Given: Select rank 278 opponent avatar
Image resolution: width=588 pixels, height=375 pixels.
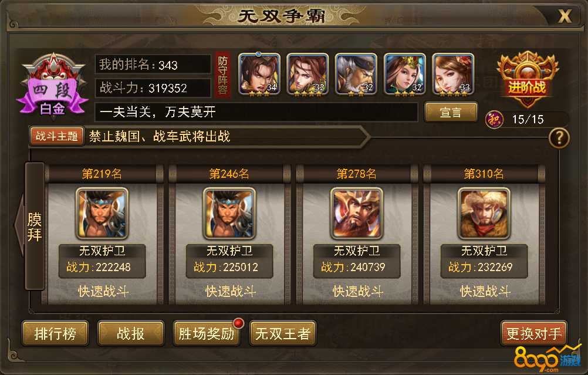Looking at the screenshot, I should 357,214.
